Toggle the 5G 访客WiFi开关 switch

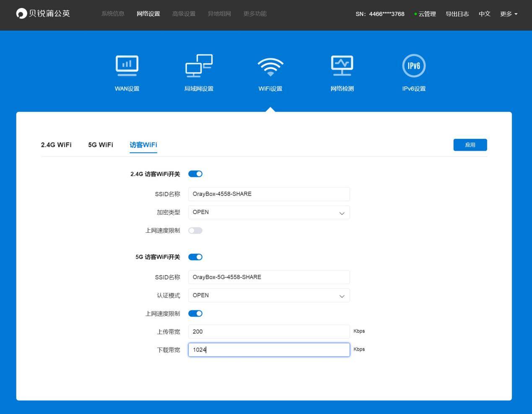pyautogui.click(x=195, y=257)
